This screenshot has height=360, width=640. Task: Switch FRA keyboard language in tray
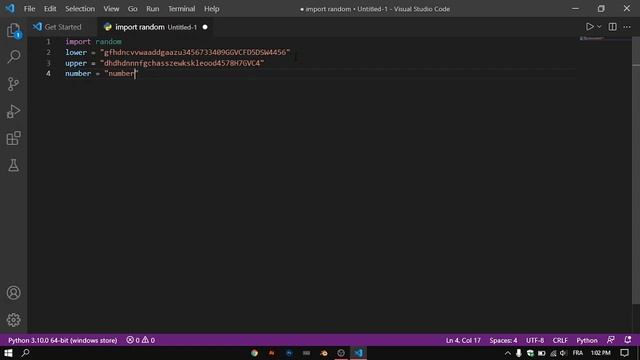(x=578, y=353)
